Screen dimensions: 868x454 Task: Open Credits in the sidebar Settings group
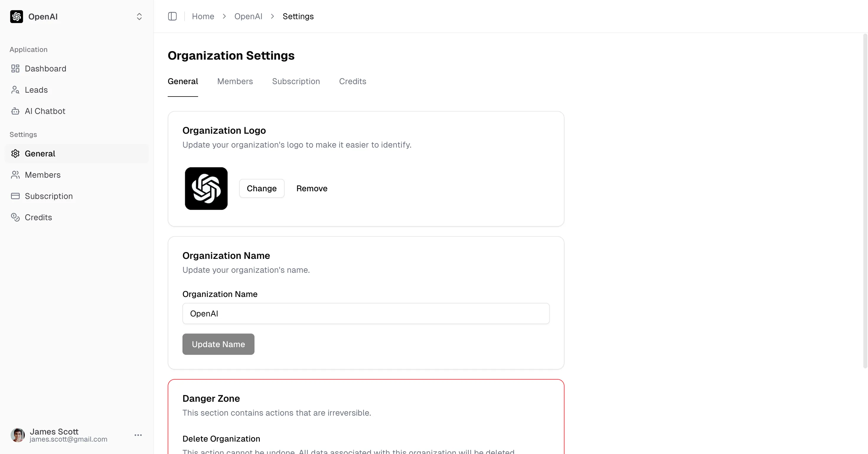click(77, 217)
